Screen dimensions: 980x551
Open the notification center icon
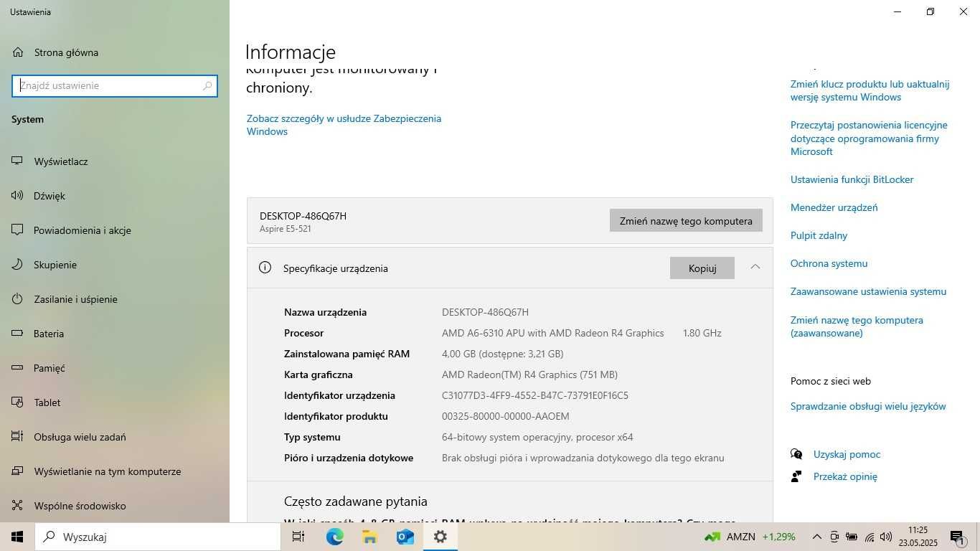957,537
